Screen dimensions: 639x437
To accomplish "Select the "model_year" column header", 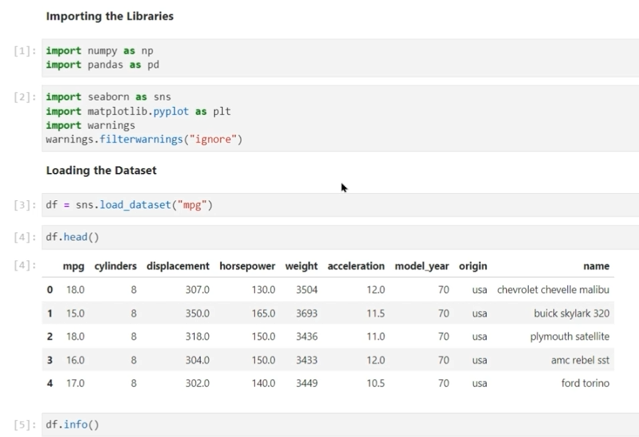I will 421,266.
